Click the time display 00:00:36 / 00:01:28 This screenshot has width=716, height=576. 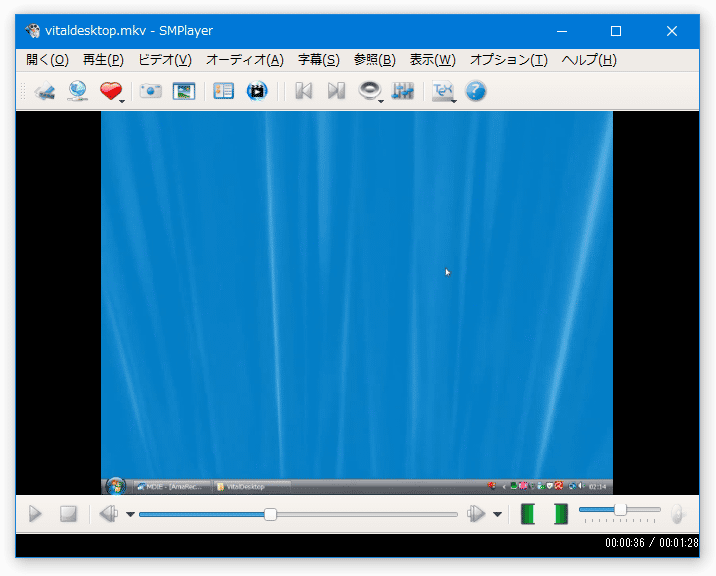[x=652, y=543]
